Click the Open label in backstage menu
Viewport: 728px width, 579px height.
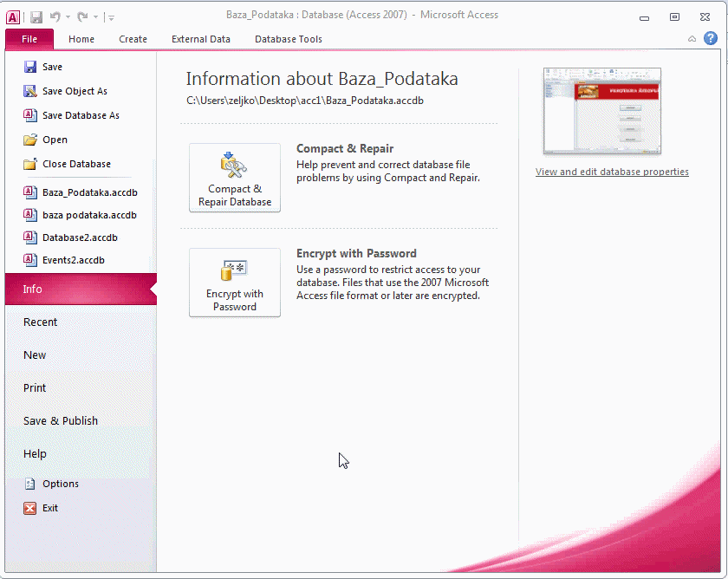pos(55,140)
